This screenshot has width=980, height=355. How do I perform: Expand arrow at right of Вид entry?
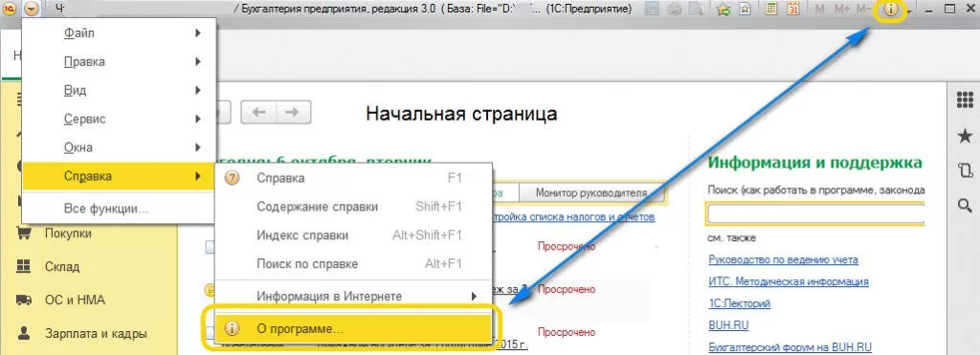pos(198,91)
